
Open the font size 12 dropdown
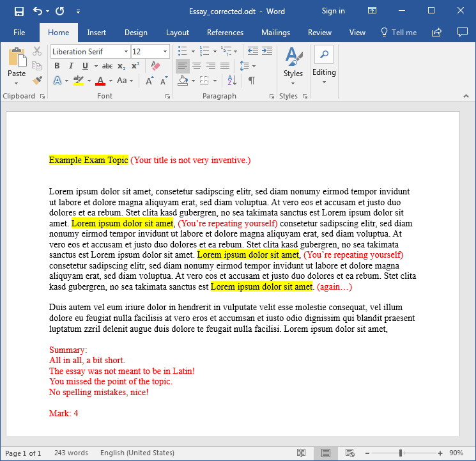165,51
